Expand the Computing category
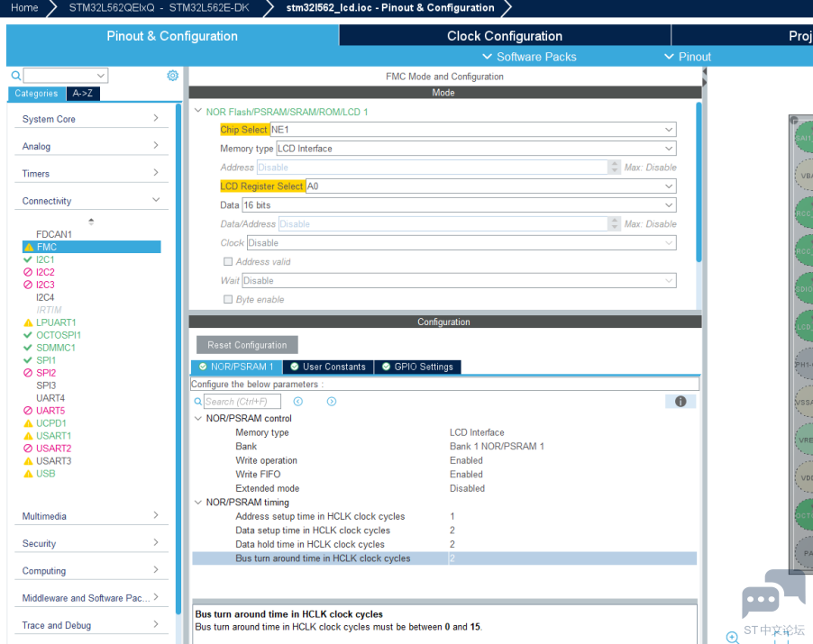The height and width of the screenshot is (644, 813). click(156, 569)
